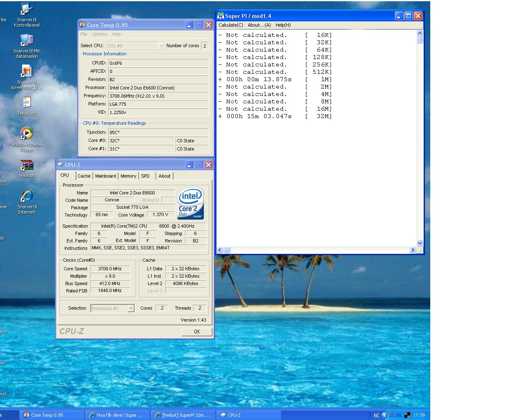The width and height of the screenshot is (525, 420).
Task: Click the black-white tray icon beside clock
Action: (407, 415)
